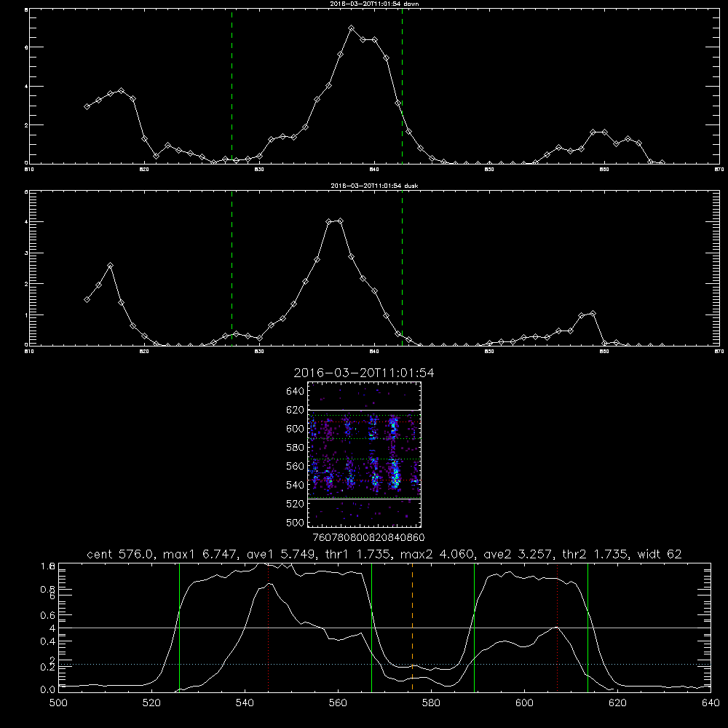Click the '0.6' y-axis label of bottom plot
The width and height of the screenshot is (728, 728).
(x=48, y=615)
